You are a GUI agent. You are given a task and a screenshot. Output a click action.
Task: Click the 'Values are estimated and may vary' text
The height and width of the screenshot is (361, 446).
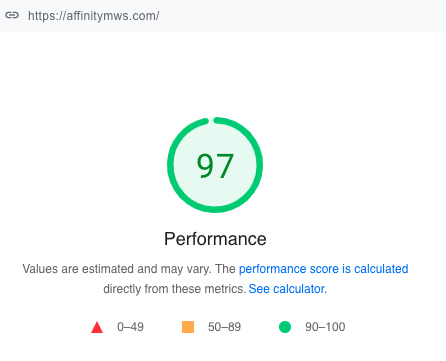[x=117, y=269]
